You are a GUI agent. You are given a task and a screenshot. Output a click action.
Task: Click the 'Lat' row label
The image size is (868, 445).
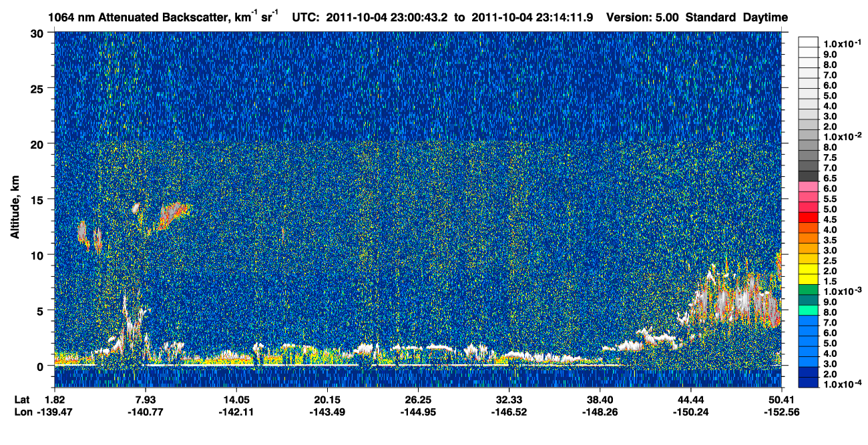point(21,399)
